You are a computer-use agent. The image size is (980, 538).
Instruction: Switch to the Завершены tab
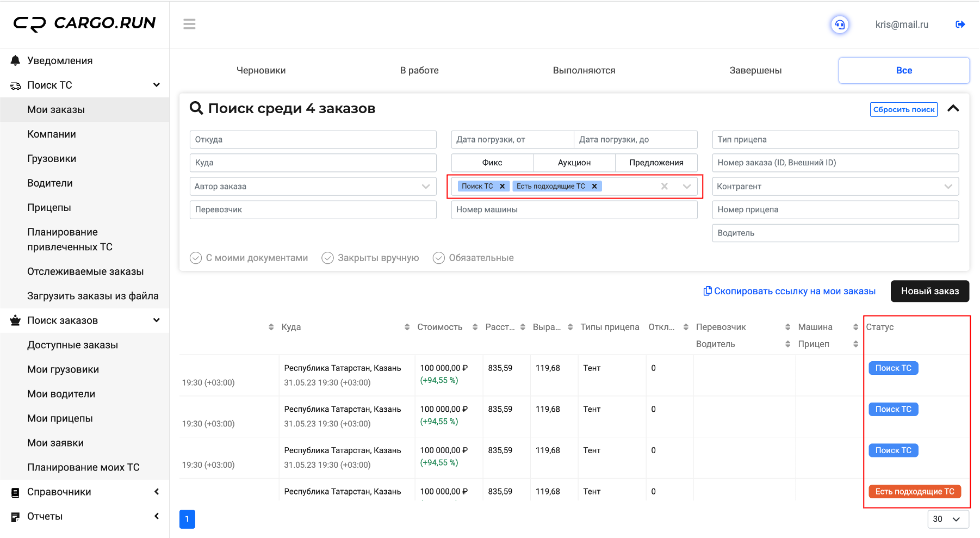coord(755,70)
